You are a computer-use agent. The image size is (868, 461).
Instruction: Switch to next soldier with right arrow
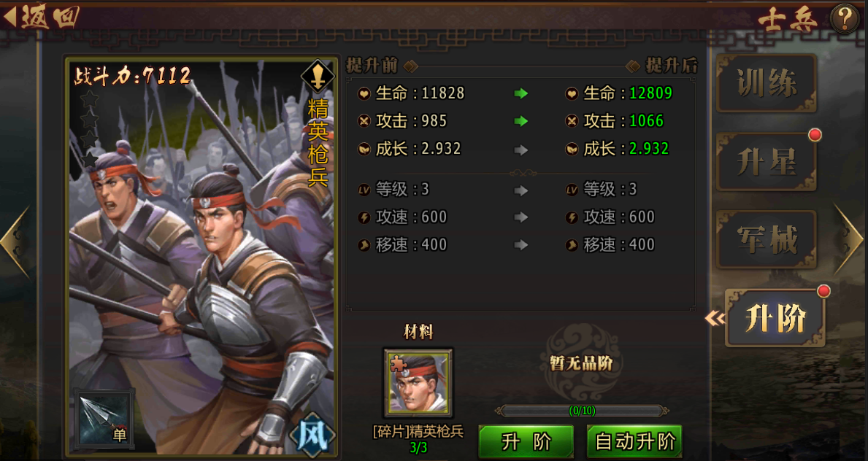(849, 239)
